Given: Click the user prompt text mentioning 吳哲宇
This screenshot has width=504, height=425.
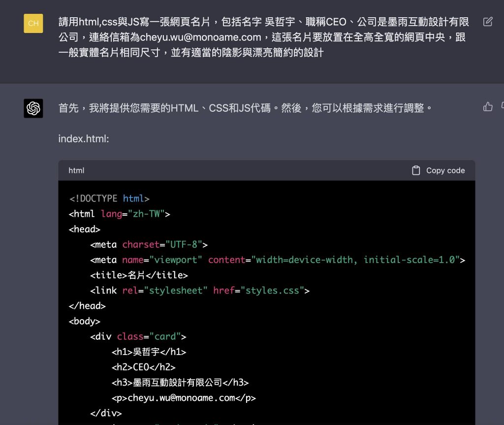Looking at the screenshot, I should (264, 37).
